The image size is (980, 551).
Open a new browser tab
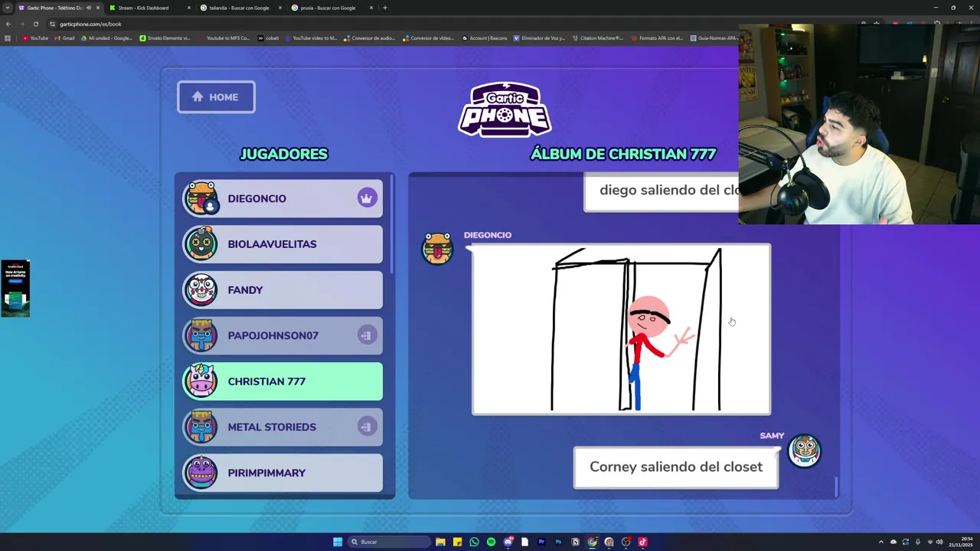(x=384, y=8)
